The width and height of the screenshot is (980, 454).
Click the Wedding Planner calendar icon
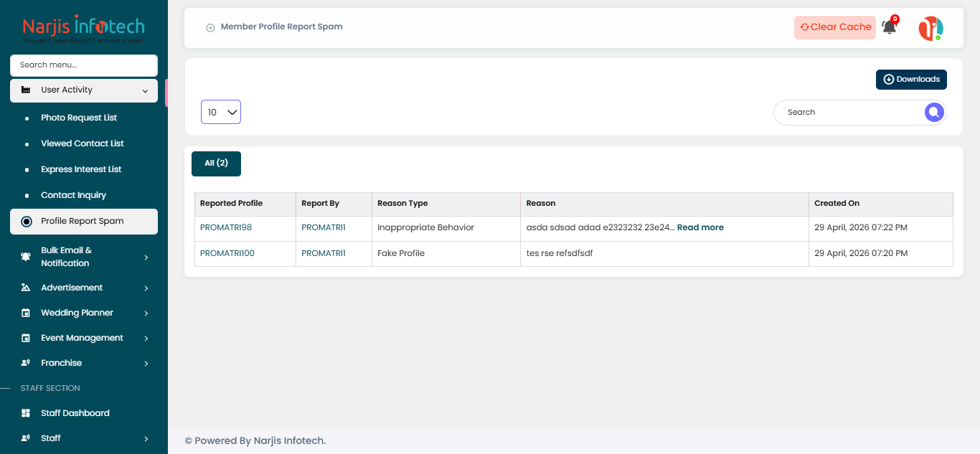[x=26, y=313]
